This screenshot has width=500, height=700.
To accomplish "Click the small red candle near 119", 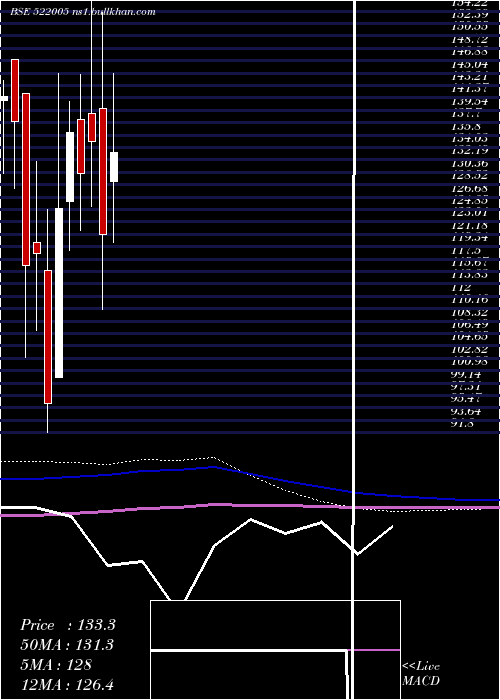I will pos(37,248).
